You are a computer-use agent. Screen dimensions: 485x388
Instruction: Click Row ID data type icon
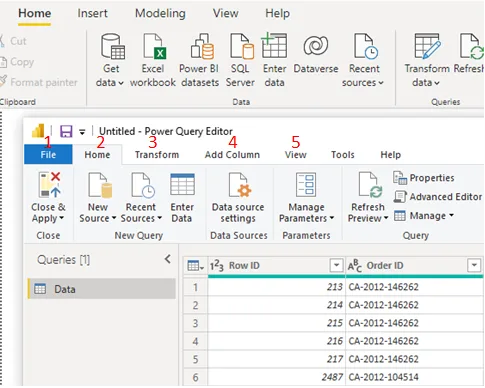217,266
